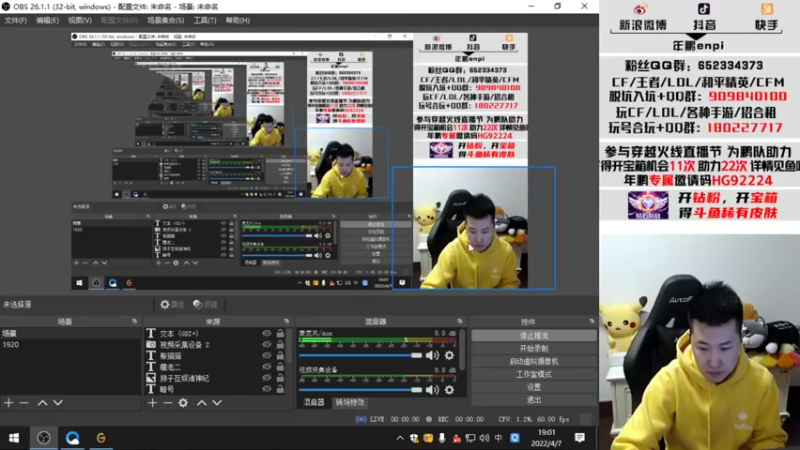Image resolution: width=800 pixels, height=450 pixels.
Task: Select the 1920 scene in list
Action: [x=70, y=344]
